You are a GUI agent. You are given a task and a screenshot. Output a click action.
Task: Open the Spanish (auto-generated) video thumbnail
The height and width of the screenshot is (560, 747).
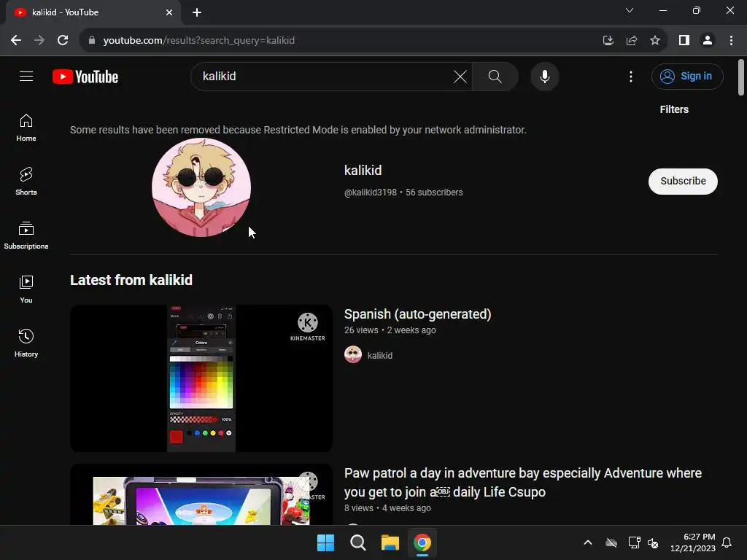[x=201, y=378]
